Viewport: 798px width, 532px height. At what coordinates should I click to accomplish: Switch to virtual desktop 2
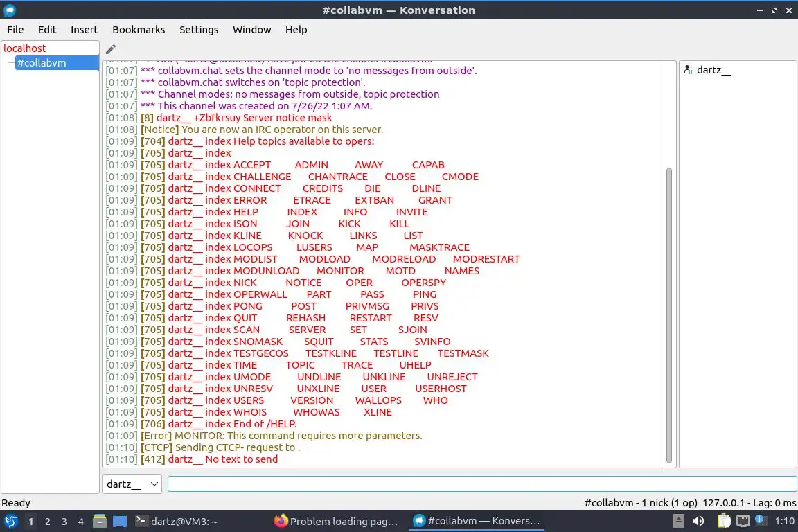[47, 522]
